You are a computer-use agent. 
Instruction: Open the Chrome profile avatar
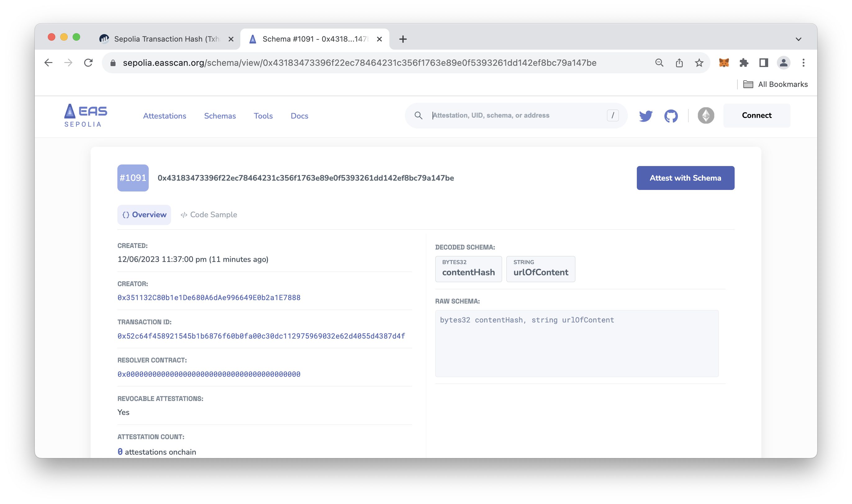[783, 63]
